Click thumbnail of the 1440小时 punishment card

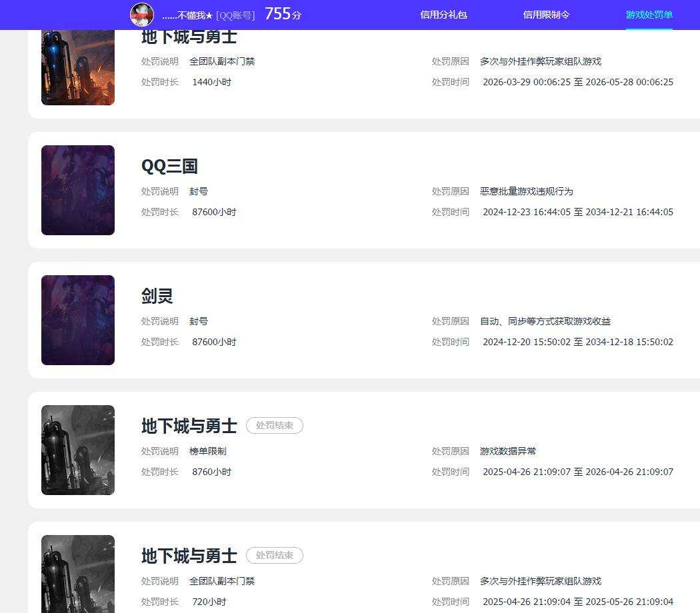[x=78, y=67]
